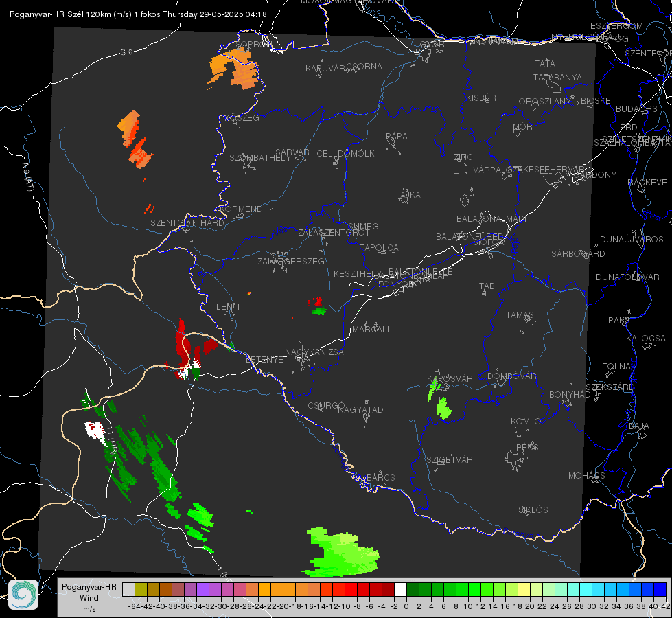Click the CELLDÖMÖLK city label

pos(346,154)
